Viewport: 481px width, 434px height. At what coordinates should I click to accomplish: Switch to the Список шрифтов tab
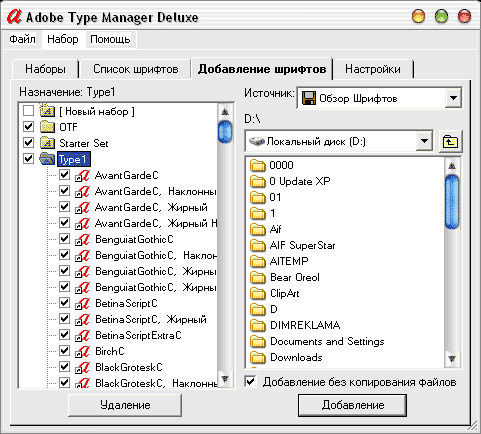135,69
